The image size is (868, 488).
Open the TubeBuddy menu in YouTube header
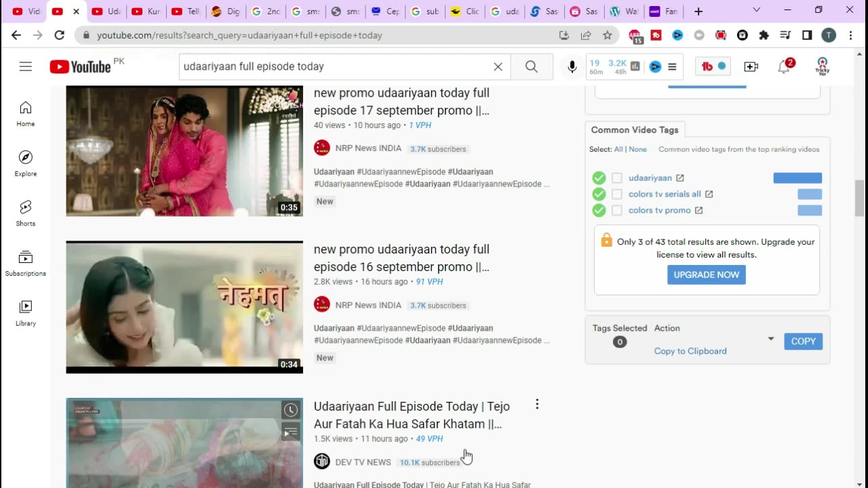point(713,66)
